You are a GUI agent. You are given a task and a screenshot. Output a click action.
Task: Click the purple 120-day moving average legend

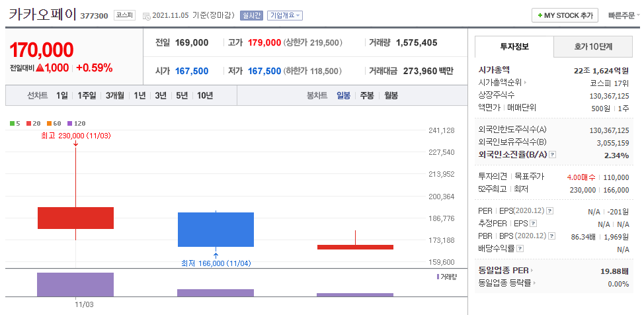tap(77, 123)
